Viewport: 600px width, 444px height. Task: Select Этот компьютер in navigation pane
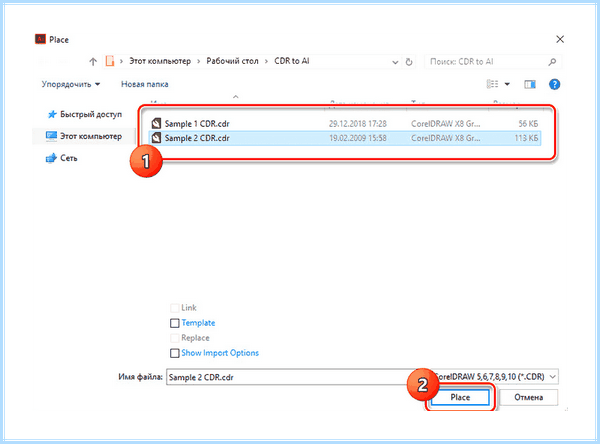coord(91,136)
